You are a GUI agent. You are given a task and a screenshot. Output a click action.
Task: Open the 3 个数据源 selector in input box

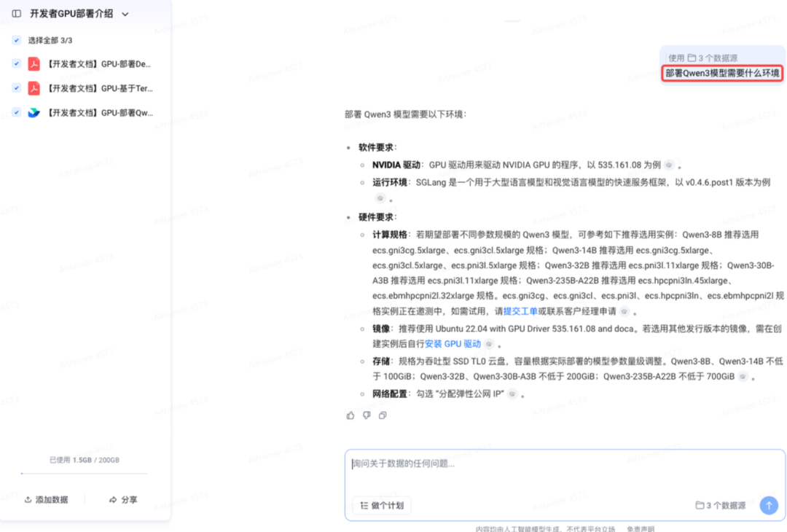click(x=721, y=506)
